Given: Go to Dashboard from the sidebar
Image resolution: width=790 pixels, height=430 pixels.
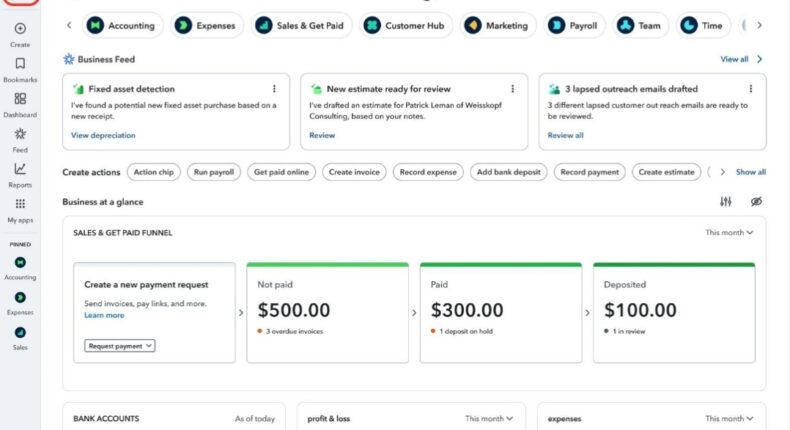Looking at the screenshot, I should 20,99.
